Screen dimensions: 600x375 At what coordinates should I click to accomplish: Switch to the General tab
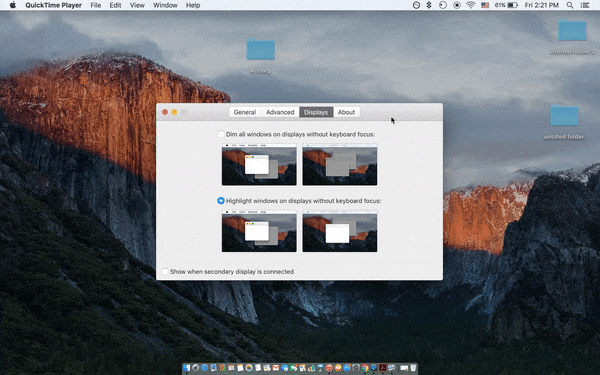pyautogui.click(x=245, y=112)
